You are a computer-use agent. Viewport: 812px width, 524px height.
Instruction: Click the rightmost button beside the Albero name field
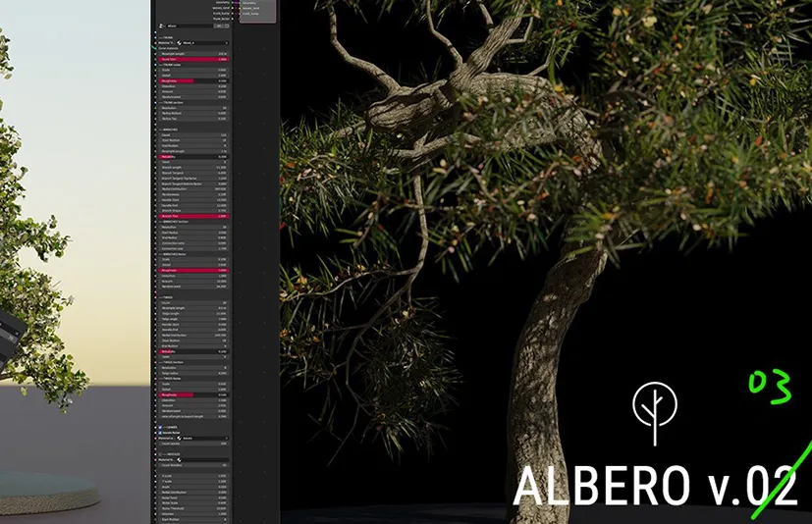coord(225,26)
